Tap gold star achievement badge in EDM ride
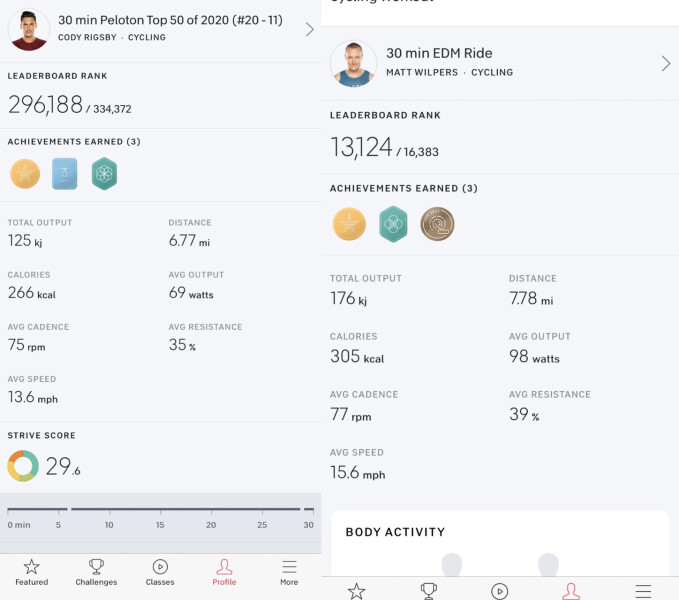The width and height of the screenshot is (679, 600). pyautogui.click(x=349, y=224)
